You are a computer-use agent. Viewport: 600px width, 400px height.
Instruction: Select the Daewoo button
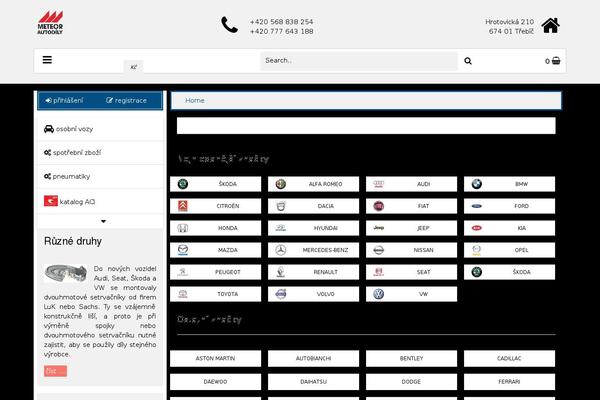[x=215, y=382]
